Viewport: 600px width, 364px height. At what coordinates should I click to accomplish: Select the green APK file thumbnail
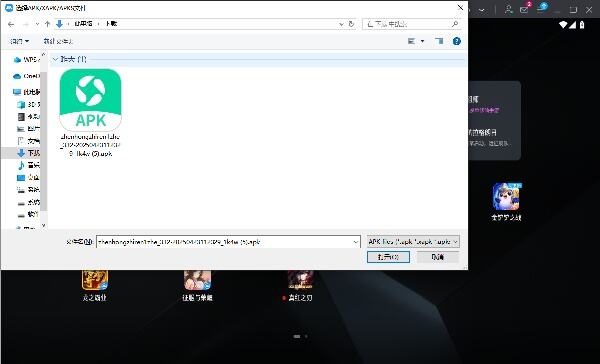pos(91,101)
